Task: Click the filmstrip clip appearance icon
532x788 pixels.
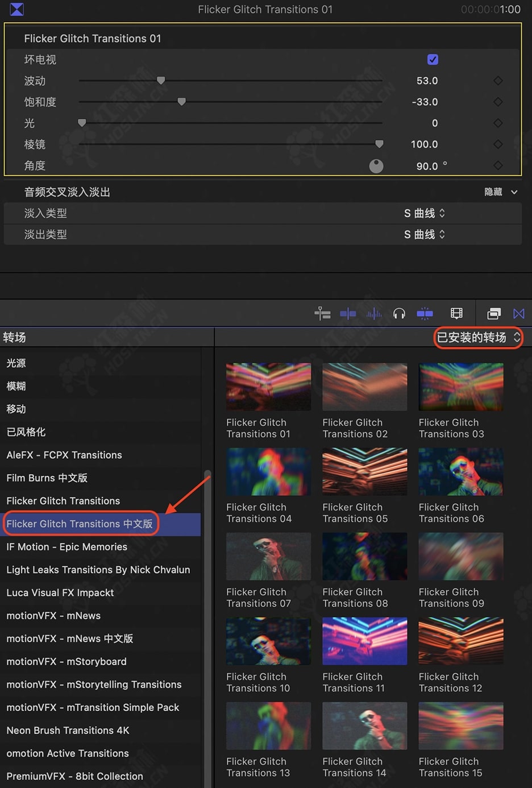Action: (456, 313)
